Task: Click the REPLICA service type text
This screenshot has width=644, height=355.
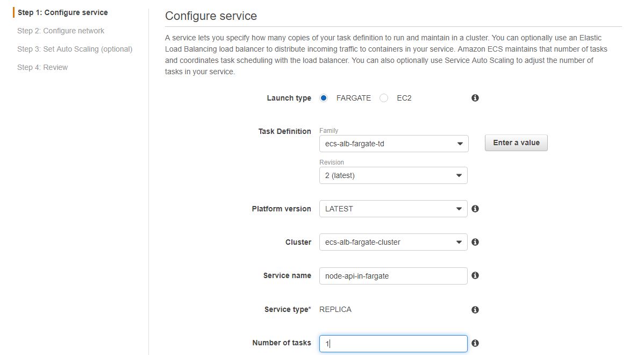Action: pos(335,309)
